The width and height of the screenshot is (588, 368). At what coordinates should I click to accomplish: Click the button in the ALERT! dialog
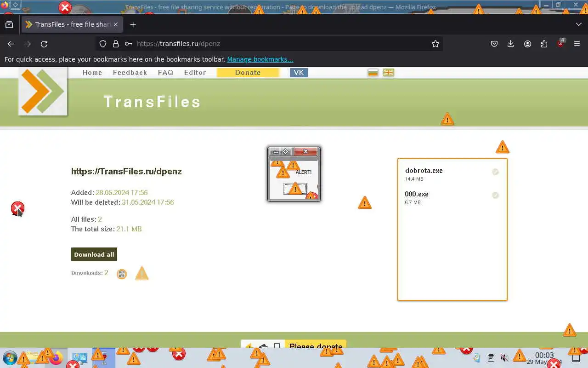point(295,189)
